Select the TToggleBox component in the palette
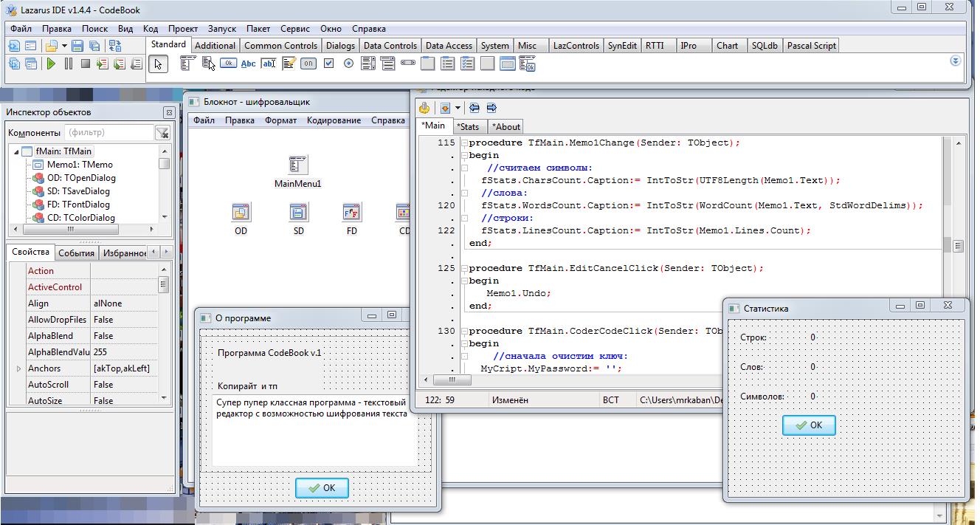This screenshot has width=980, height=525. point(308,64)
